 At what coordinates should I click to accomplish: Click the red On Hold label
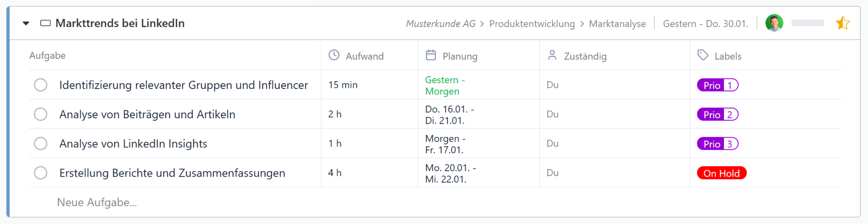(721, 173)
